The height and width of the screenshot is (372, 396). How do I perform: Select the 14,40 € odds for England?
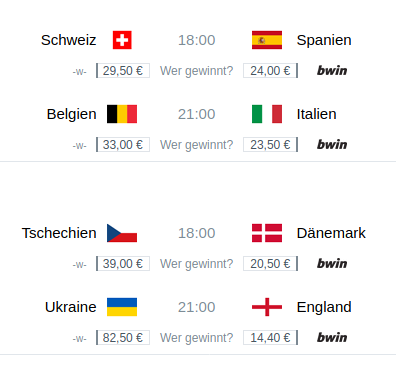[270, 338]
